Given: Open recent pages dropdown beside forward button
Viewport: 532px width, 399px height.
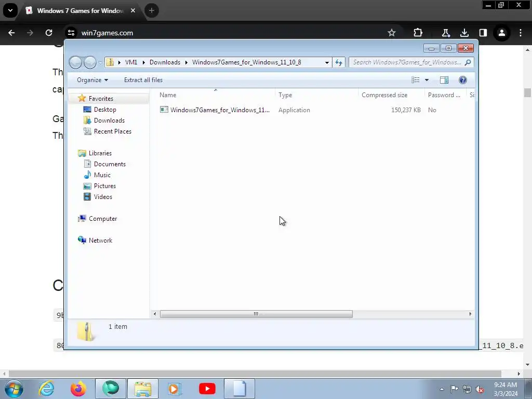Looking at the screenshot, I should click(x=100, y=63).
